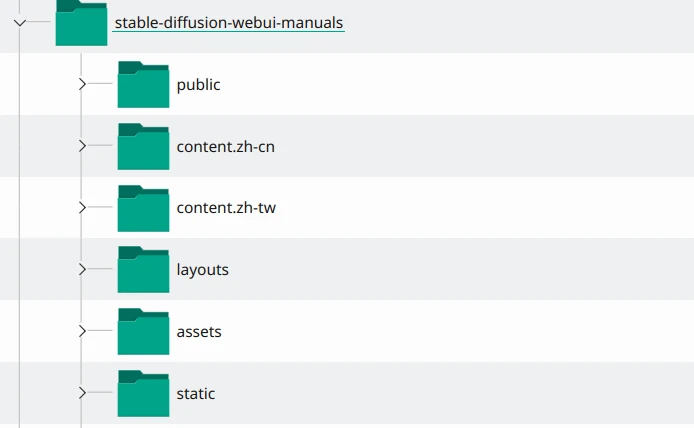Screen dimensions: 694x428
Task: Click the public folder icon
Action: (x=143, y=85)
